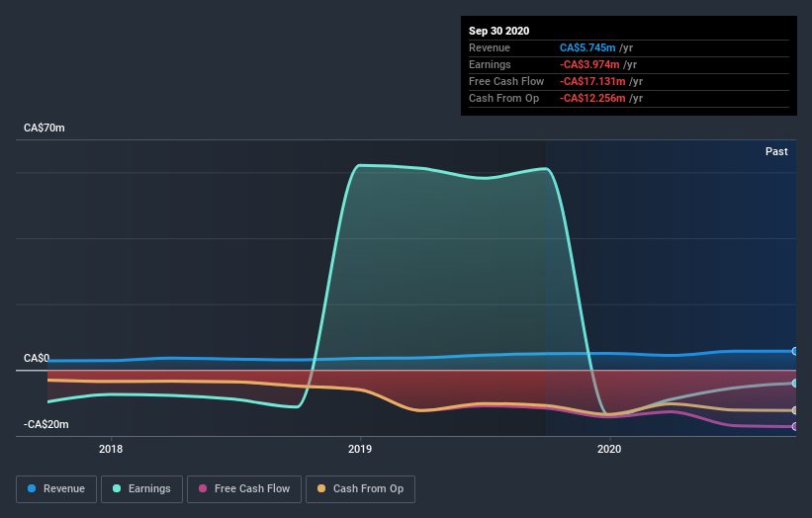This screenshot has width=812, height=518.
Task: Click the -CA$17.131m free cash flow value
Action: [x=592, y=81]
